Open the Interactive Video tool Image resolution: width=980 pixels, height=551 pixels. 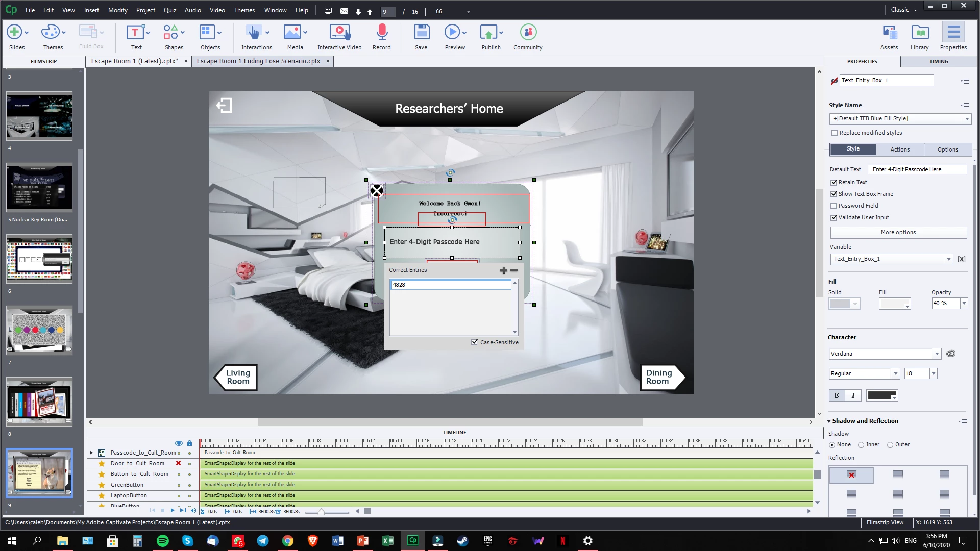tap(339, 33)
